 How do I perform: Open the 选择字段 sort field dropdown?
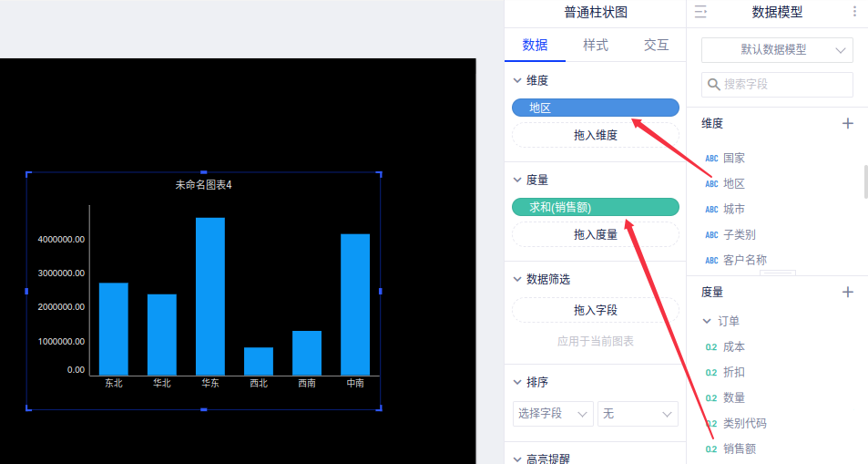coord(553,414)
